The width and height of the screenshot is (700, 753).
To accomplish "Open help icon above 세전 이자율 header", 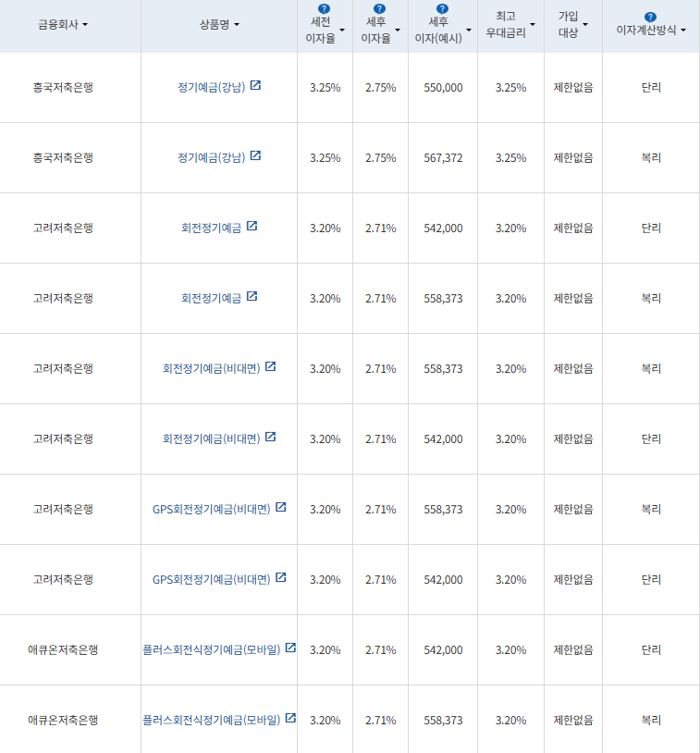I will point(324,8).
